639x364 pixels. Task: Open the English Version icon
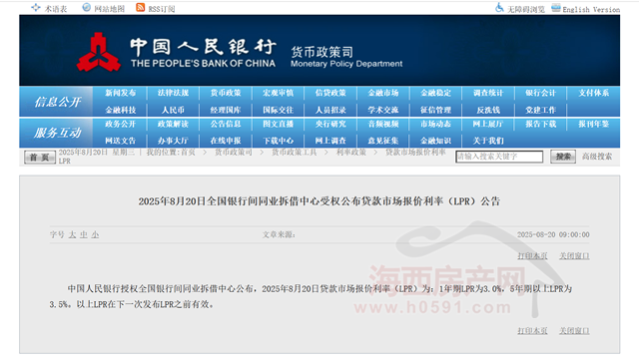tap(556, 8)
